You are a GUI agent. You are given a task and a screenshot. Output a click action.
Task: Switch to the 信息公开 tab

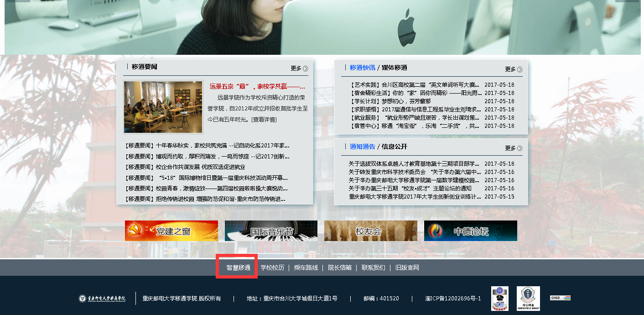[394, 147]
